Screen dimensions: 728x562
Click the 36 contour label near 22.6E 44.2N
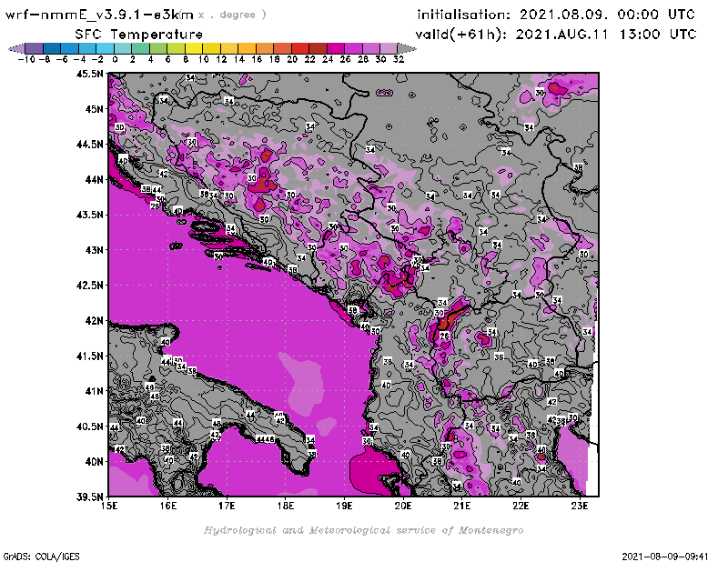click(577, 167)
